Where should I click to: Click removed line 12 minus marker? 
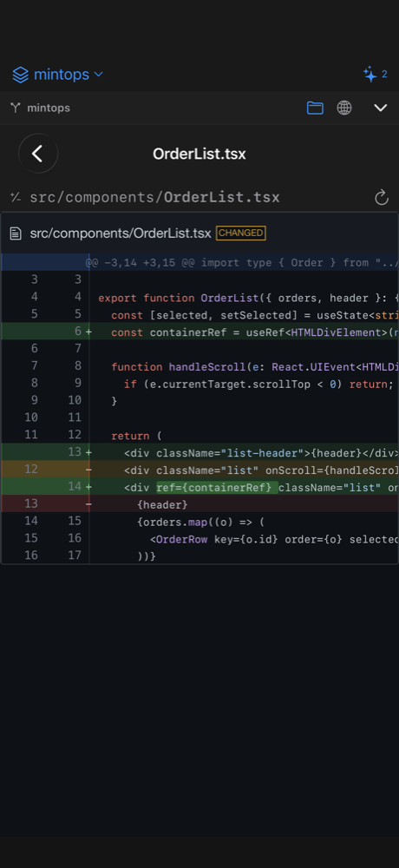point(88,470)
